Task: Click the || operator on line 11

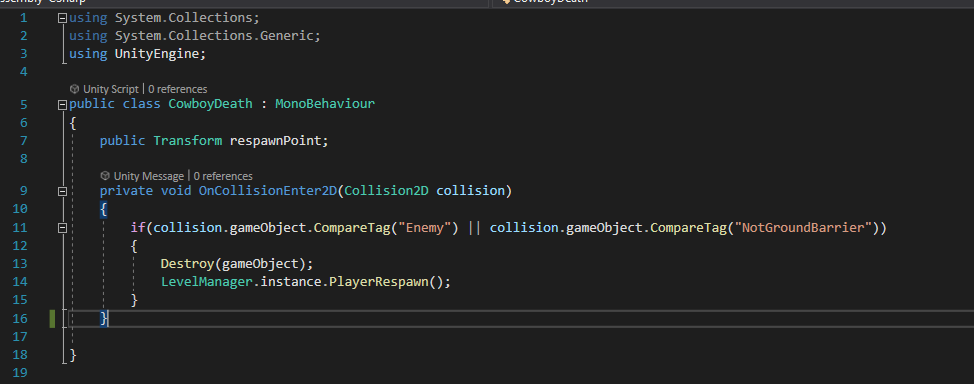Action: [x=475, y=227]
